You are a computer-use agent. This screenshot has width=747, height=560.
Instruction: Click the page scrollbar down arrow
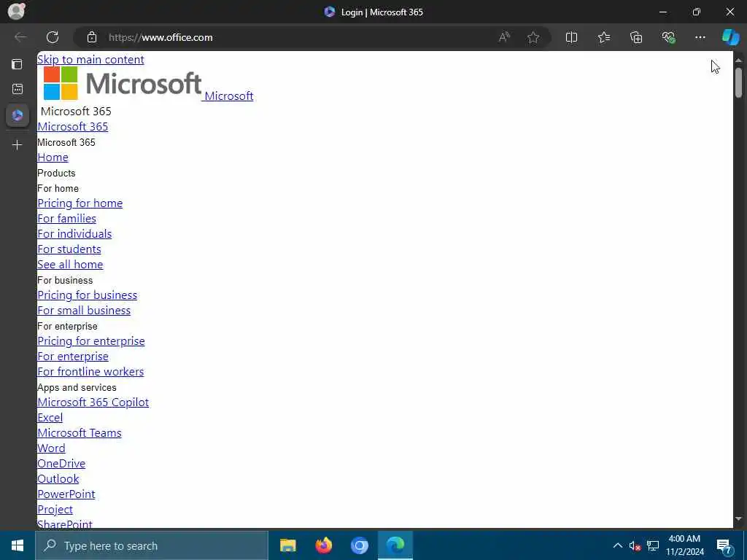tap(738, 519)
